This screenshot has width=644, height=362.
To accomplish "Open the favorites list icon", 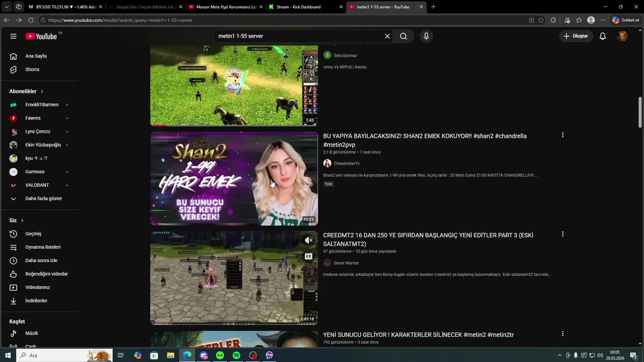I will [579, 20].
